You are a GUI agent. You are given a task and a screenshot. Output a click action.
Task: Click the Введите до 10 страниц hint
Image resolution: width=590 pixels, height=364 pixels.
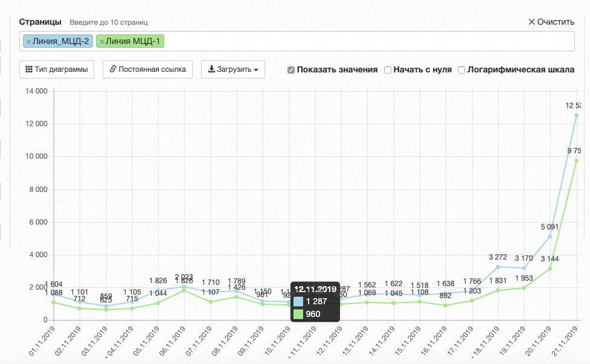click(108, 22)
